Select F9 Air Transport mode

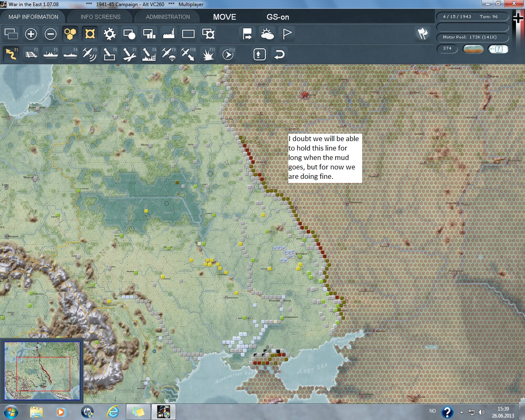point(168,54)
